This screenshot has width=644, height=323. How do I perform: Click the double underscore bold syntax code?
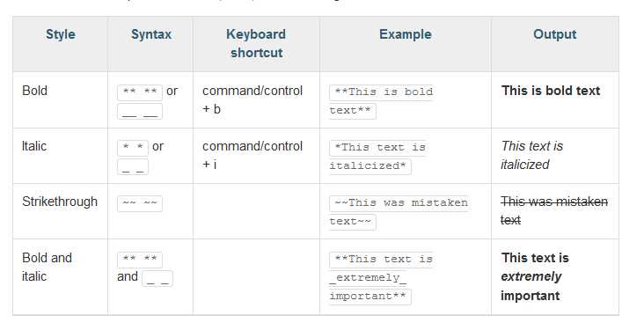[x=140, y=111]
